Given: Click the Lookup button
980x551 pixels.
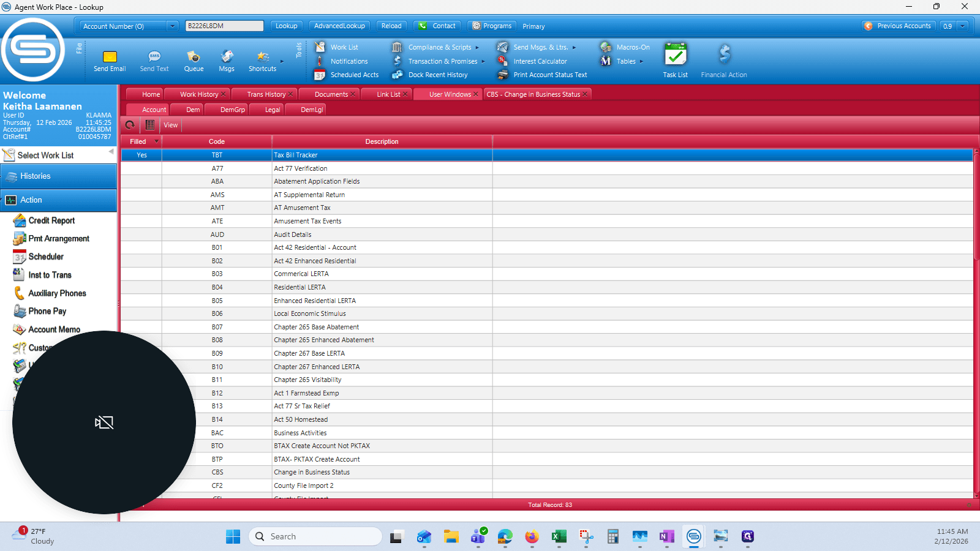Looking at the screenshot, I should coord(286,26).
